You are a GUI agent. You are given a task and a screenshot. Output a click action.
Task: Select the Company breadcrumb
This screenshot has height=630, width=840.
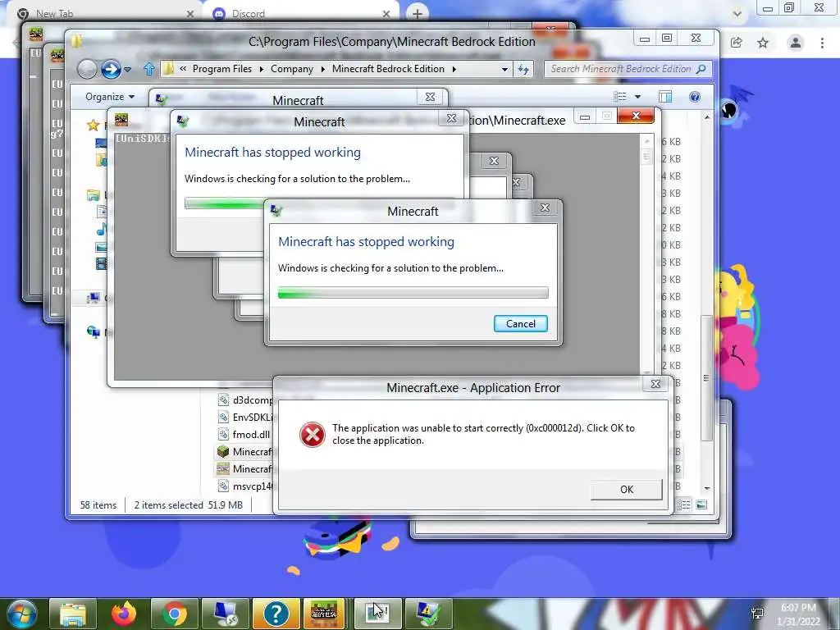[x=292, y=69]
